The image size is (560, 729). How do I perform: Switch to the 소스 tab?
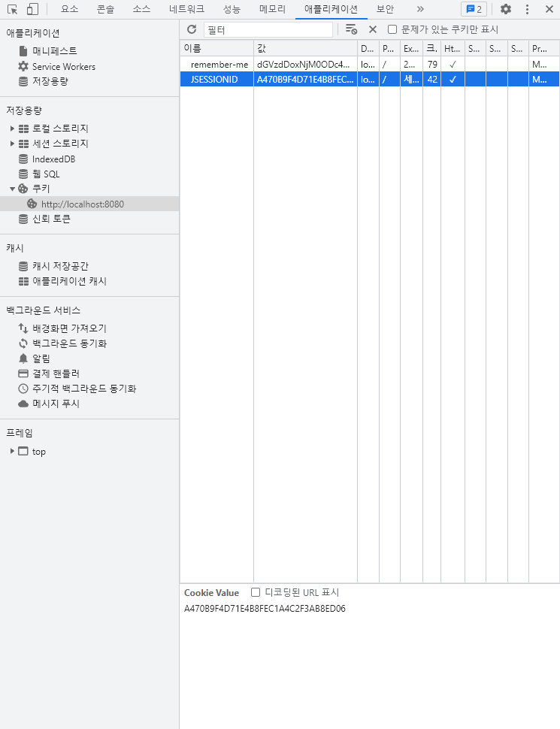[x=141, y=9]
